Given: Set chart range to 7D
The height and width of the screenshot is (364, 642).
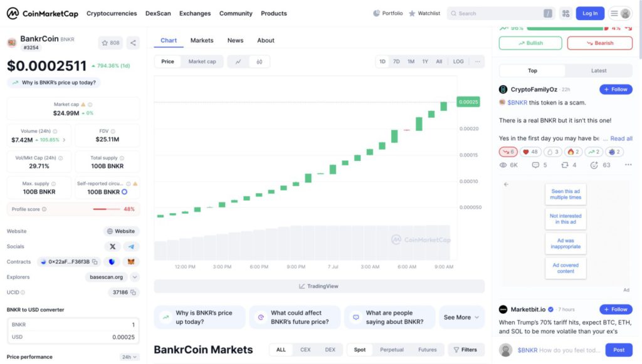Looking at the screenshot, I should (x=396, y=62).
